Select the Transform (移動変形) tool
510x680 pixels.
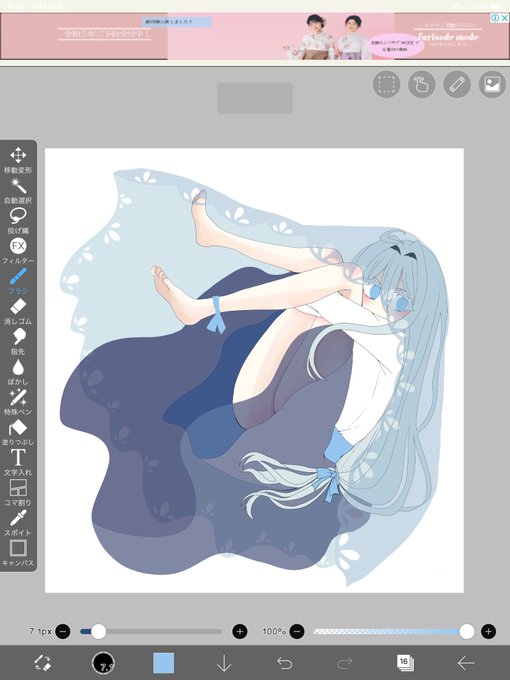(18, 160)
